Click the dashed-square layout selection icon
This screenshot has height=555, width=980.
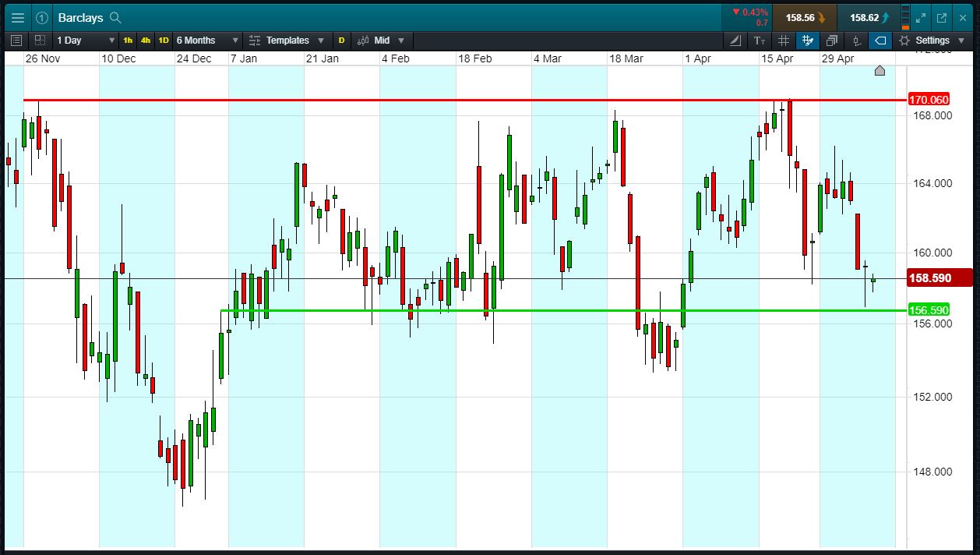(40, 40)
